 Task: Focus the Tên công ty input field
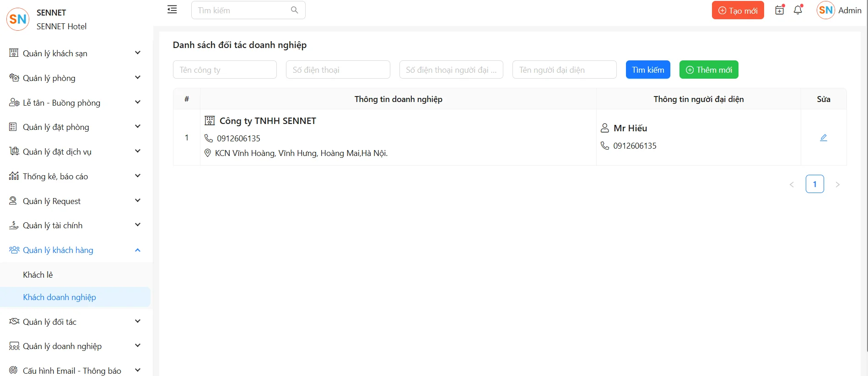tap(225, 70)
